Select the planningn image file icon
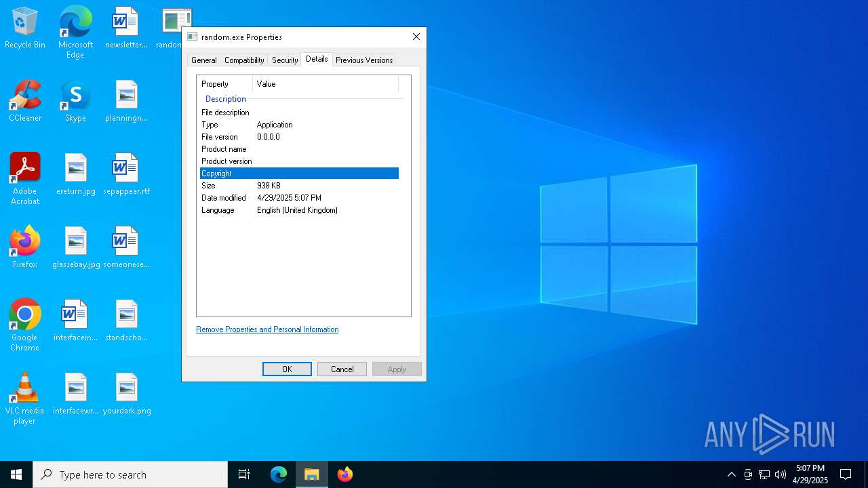The width and height of the screenshot is (868, 488). [x=126, y=101]
